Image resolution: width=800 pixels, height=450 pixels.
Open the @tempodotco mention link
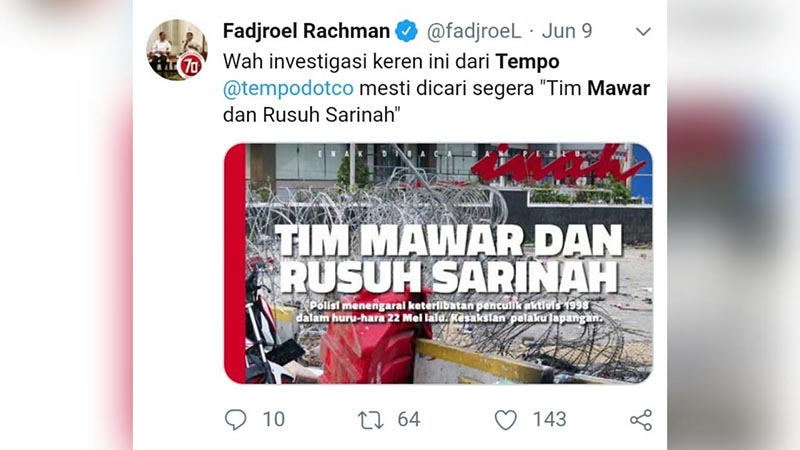pos(288,88)
